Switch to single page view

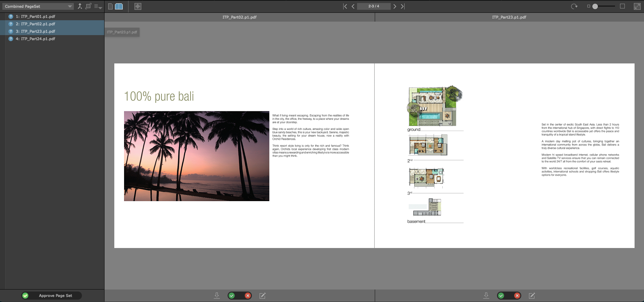(110, 6)
